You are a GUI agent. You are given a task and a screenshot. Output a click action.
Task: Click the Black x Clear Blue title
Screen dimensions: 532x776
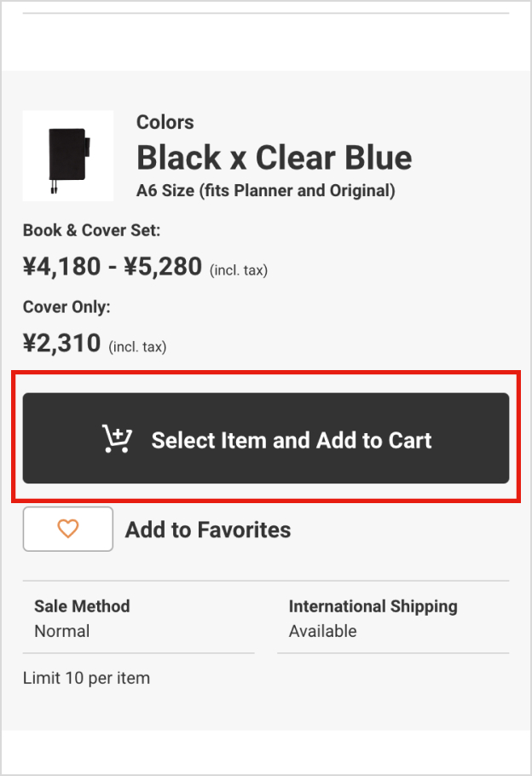pyautogui.click(x=274, y=158)
